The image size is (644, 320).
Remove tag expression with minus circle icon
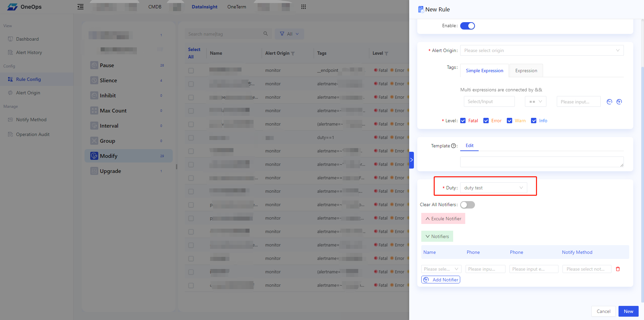(609, 102)
